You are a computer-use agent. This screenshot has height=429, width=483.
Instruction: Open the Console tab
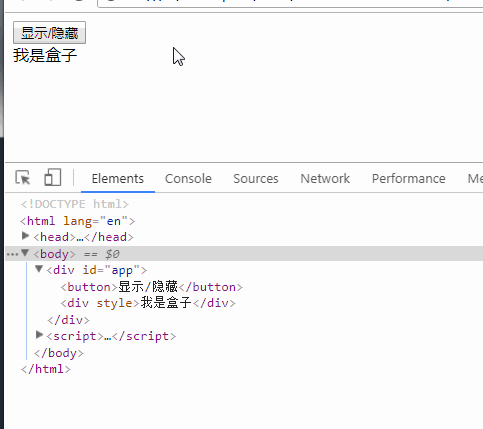click(188, 179)
